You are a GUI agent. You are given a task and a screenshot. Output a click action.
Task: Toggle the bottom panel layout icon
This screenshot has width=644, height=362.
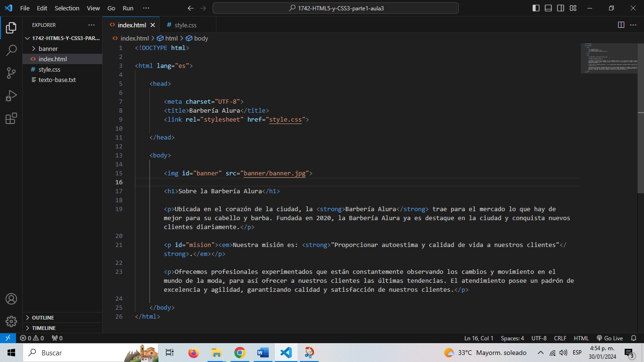pyautogui.click(x=548, y=8)
